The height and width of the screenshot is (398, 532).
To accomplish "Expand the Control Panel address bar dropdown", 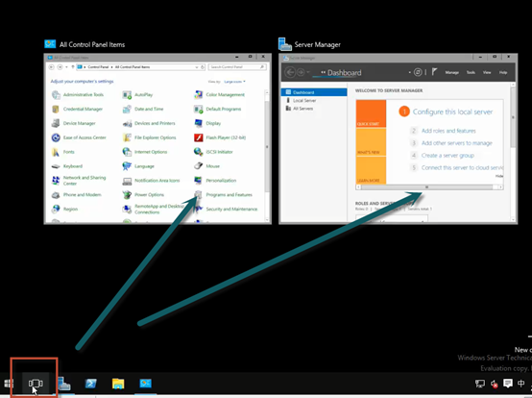I will [x=197, y=67].
